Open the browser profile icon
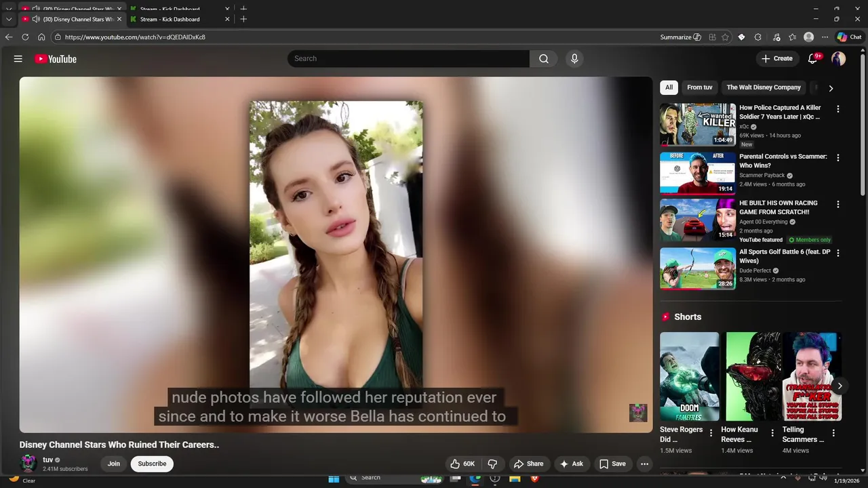 pos(808,37)
